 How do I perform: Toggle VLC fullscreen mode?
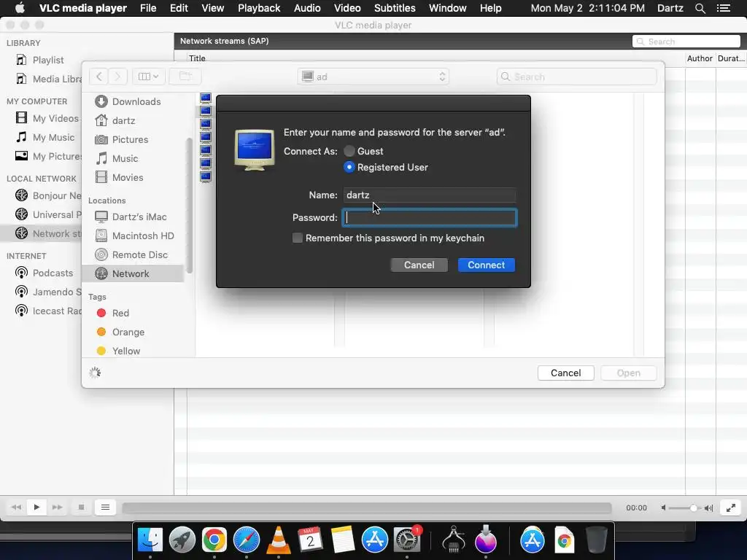tap(731, 507)
